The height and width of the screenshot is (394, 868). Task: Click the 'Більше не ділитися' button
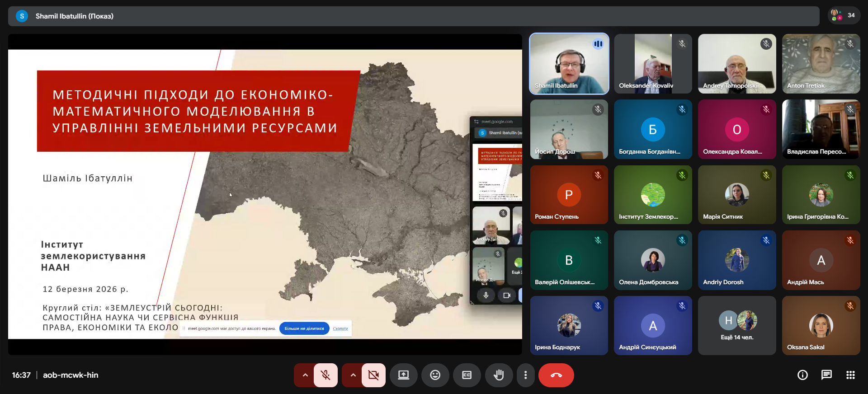pyautogui.click(x=304, y=328)
